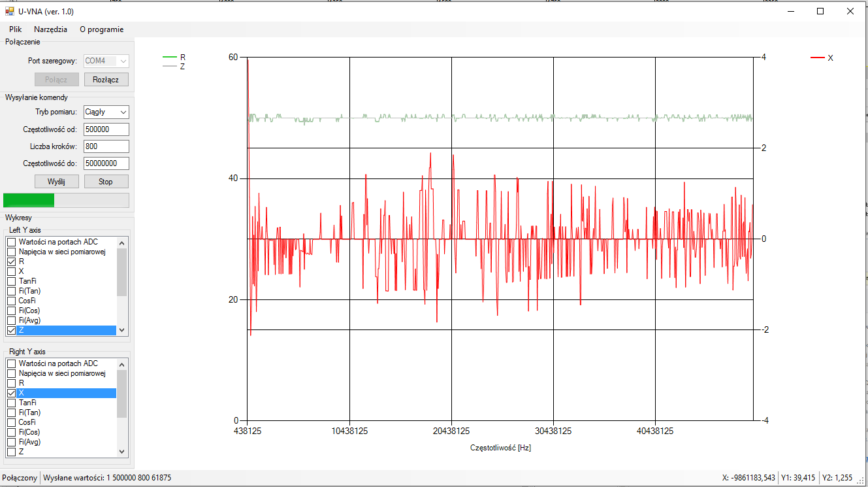Click the Liczba kroków input field
This screenshot has height=487, width=868.
tap(106, 146)
